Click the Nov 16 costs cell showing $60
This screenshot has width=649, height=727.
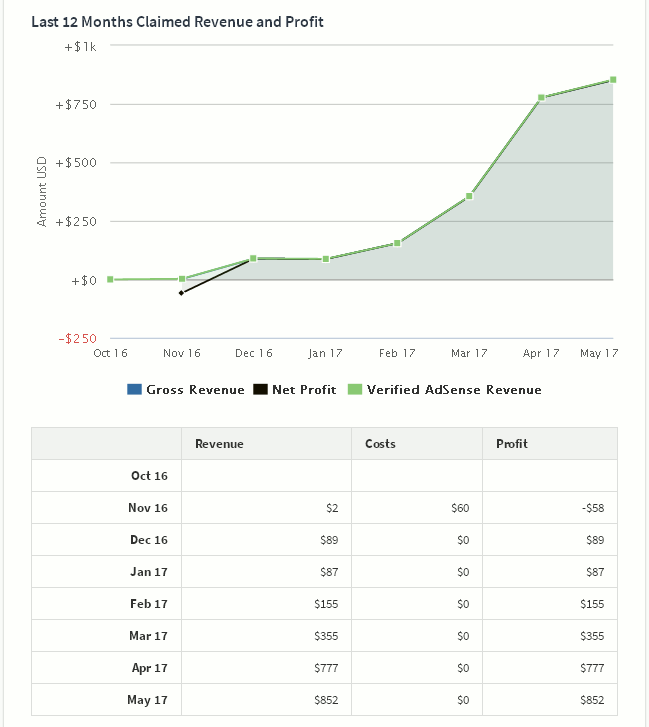[460, 508]
